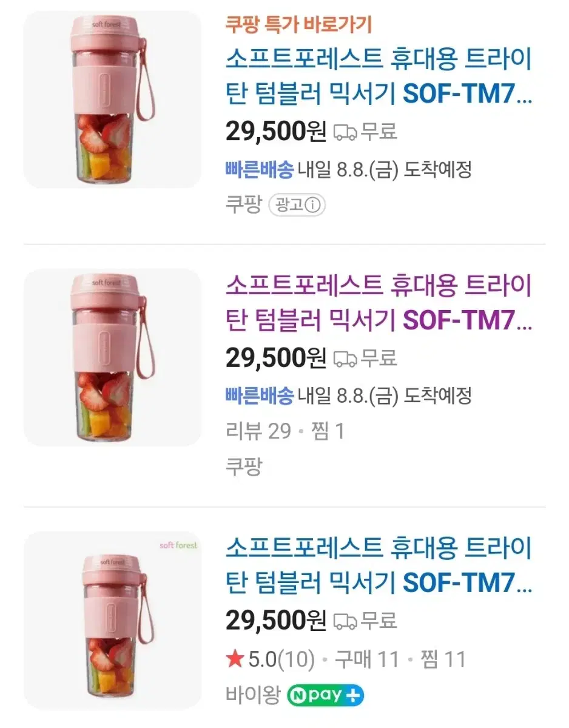Screen dimensions: 569x728
Task: Click 빠른배송 label in the second listing
Action: click(x=259, y=396)
